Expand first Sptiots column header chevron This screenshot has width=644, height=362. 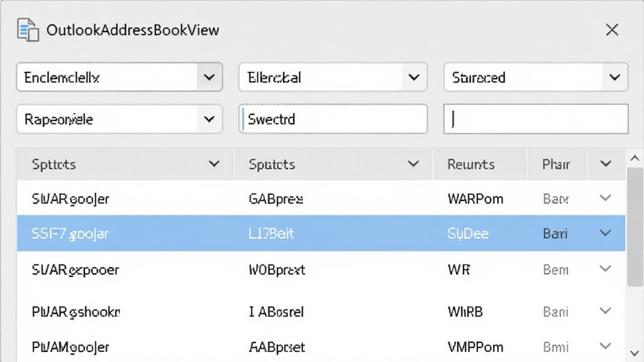point(214,164)
